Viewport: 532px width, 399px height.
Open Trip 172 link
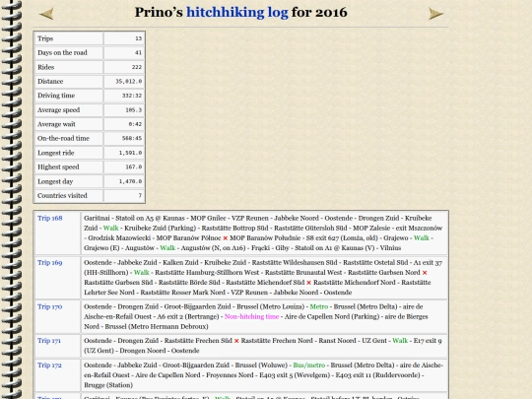click(x=49, y=366)
